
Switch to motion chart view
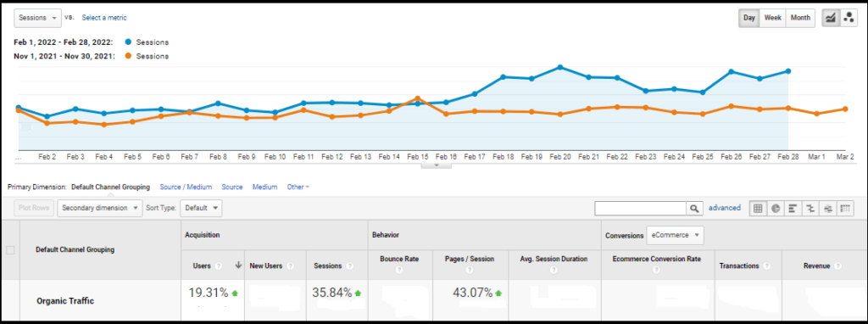pyautogui.click(x=848, y=18)
